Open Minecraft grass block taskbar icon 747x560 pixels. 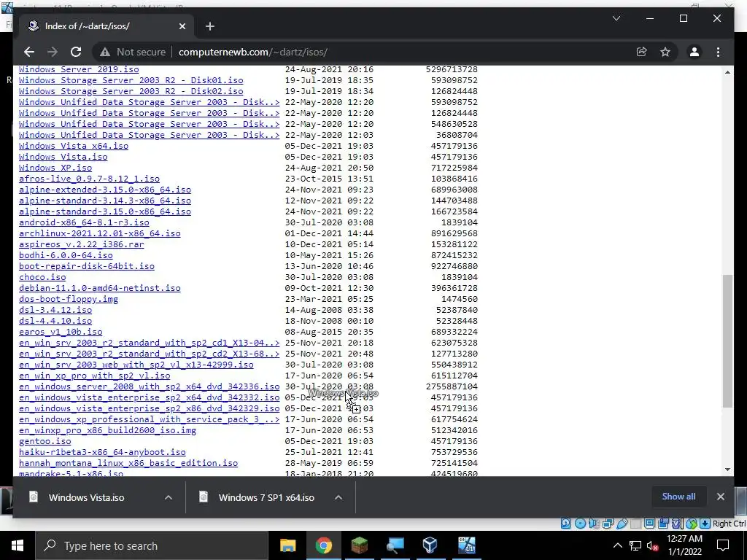click(359, 545)
